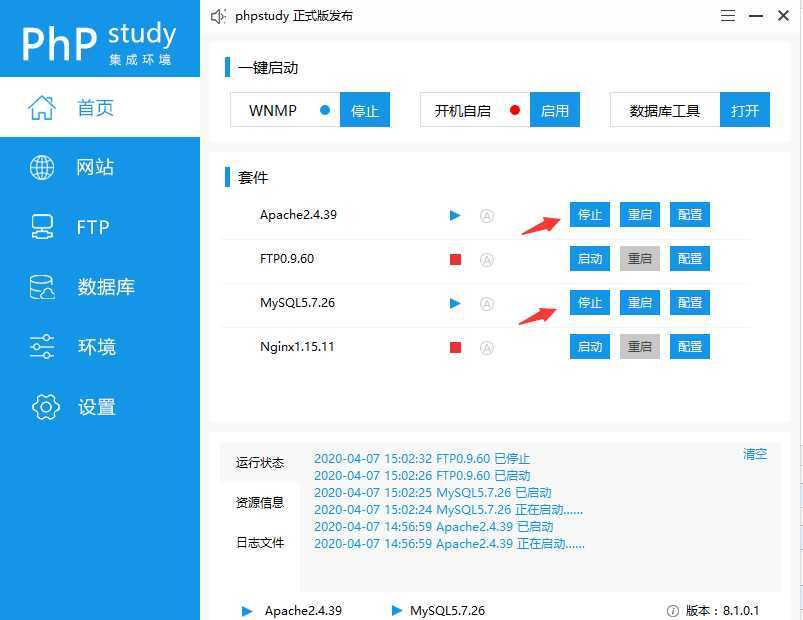Screen dimensions: 803x620
Task: Select the Apache2.4.39 name in the 套件 list
Action: [x=298, y=215]
